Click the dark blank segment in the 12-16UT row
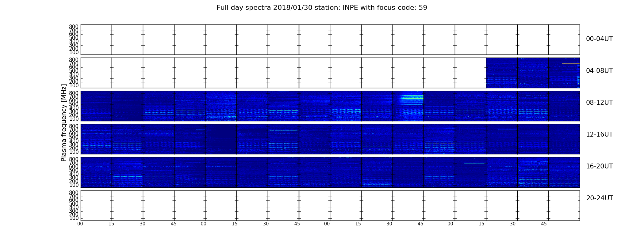Viewport: 644px width, 245px height. point(221,139)
